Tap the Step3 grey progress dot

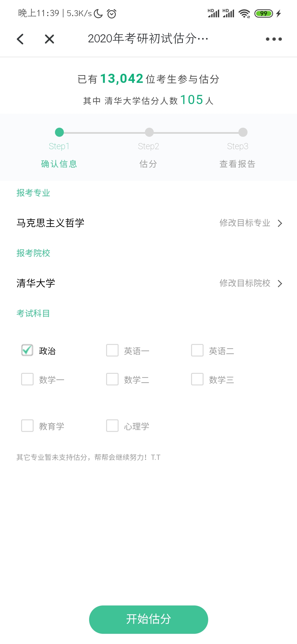click(x=243, y=132)
